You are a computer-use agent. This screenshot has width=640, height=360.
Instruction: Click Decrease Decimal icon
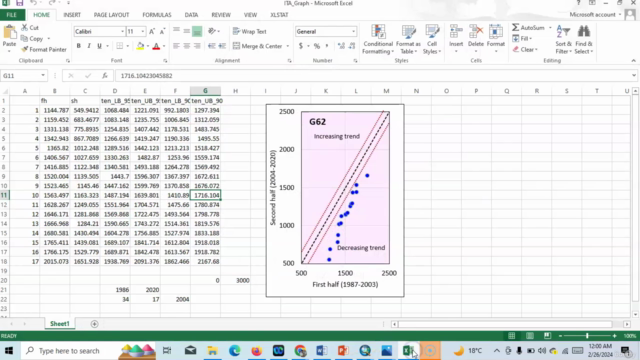[x=352, y=46]
